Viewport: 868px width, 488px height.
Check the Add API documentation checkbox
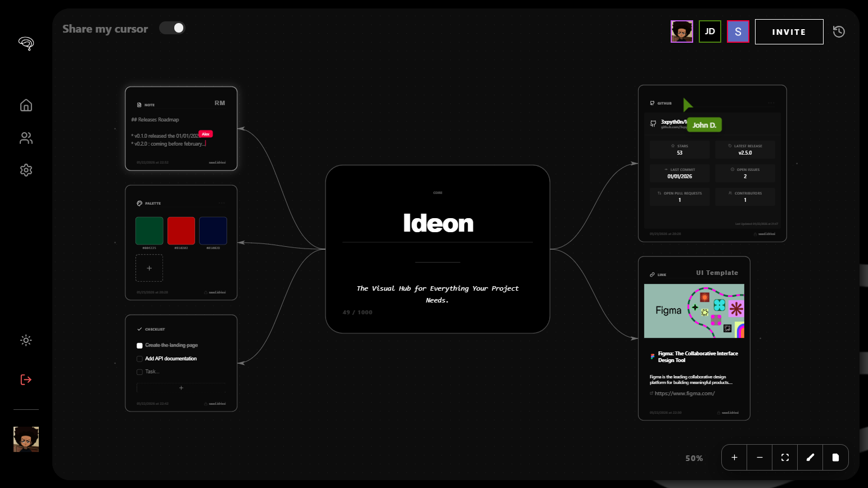tap(139, 359)
